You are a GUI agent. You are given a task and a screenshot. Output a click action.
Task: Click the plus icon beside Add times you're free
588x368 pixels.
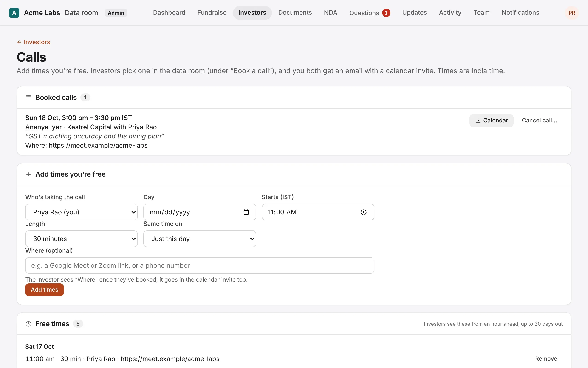pyautogui.click(x=28, y=174)
